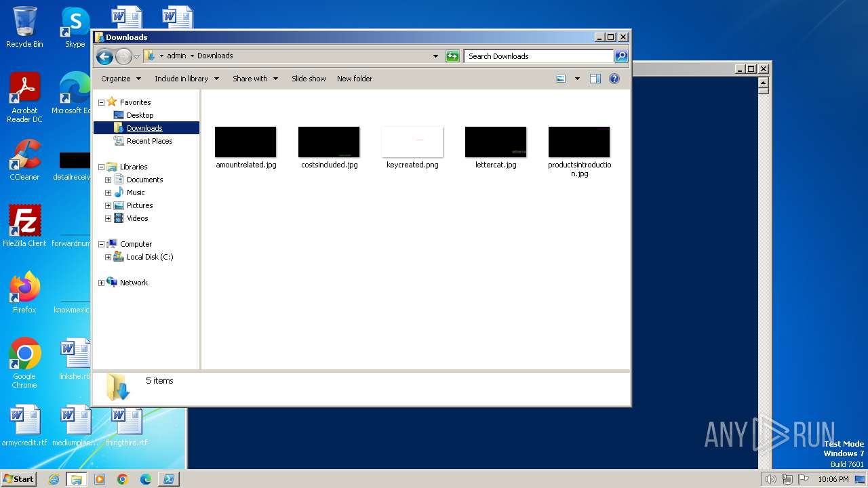The height and width of the screenshot is (488, 868).
Task: Select the Pictures library item
Action: point(140,205)
